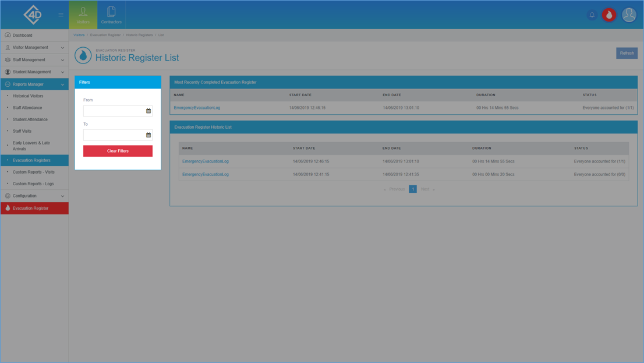Open the 12:46:15 EmergencyEvacuationLog in historic list
The image size is (644, 363).
206,161
